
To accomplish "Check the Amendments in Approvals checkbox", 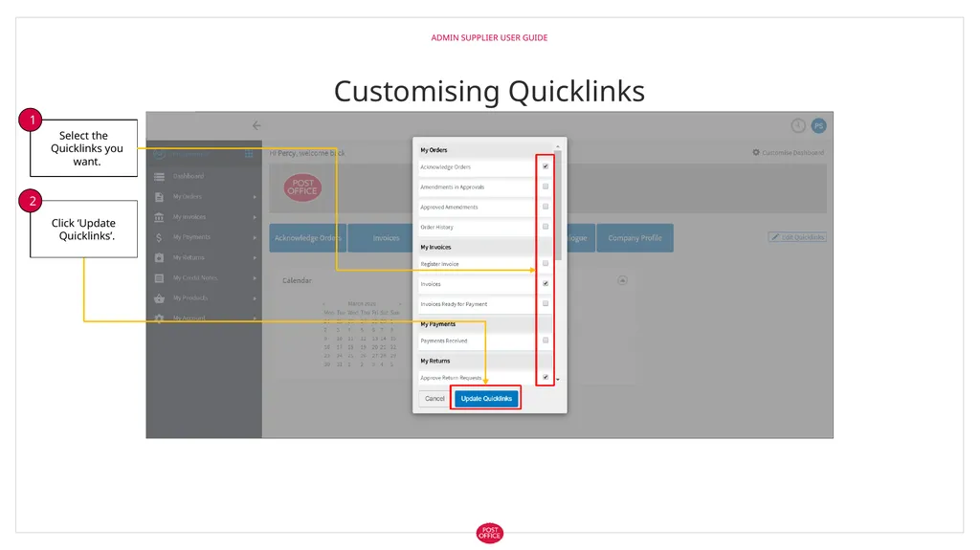I will [x=546, y=187].
